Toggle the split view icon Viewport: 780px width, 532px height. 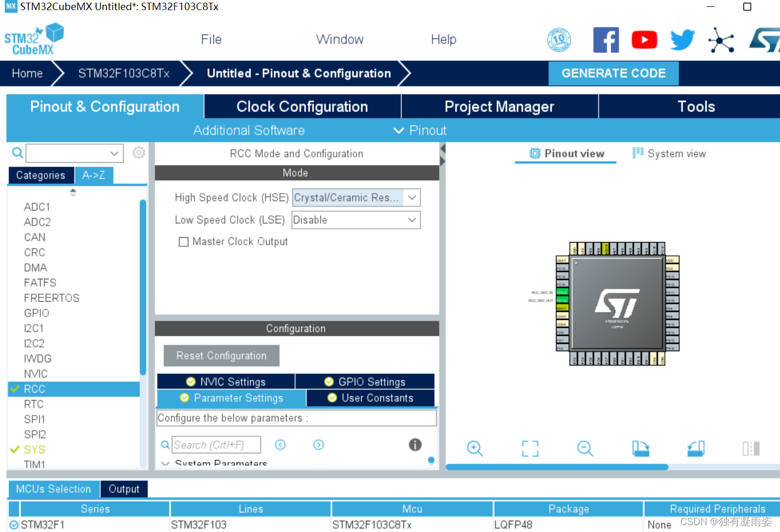tap(751, 448)
